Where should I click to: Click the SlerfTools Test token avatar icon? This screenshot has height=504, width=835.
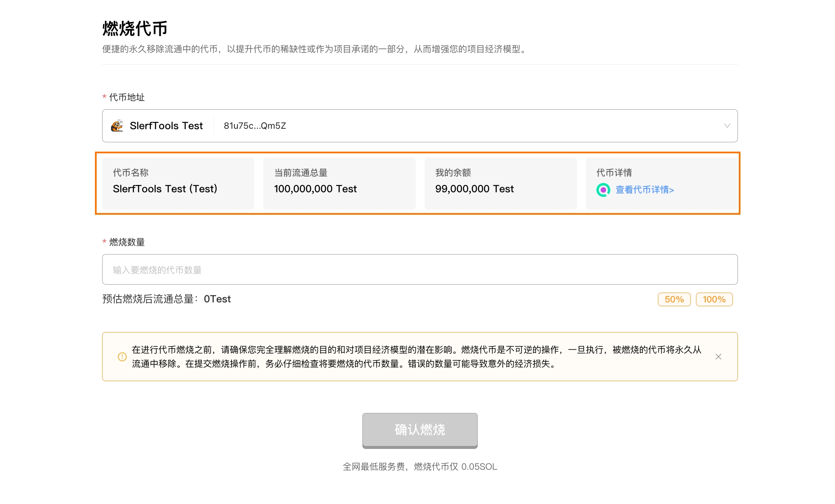[x=117, y=126]
